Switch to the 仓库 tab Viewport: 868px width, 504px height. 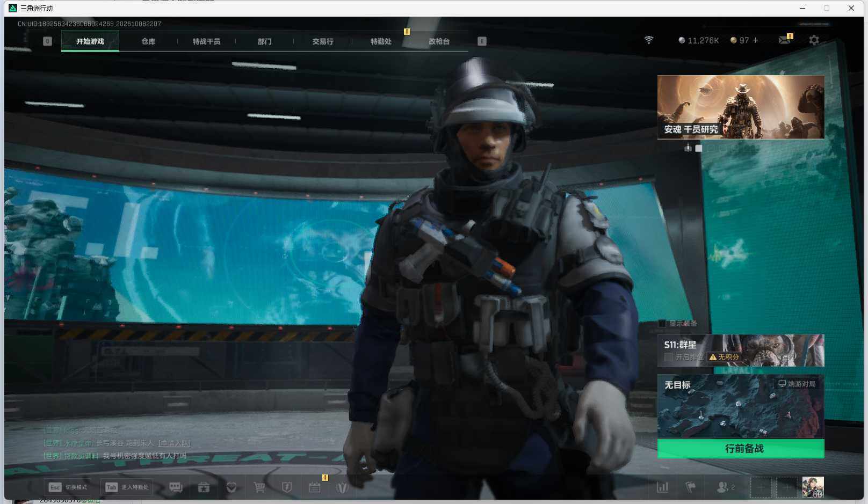click(x=148, y=41)
